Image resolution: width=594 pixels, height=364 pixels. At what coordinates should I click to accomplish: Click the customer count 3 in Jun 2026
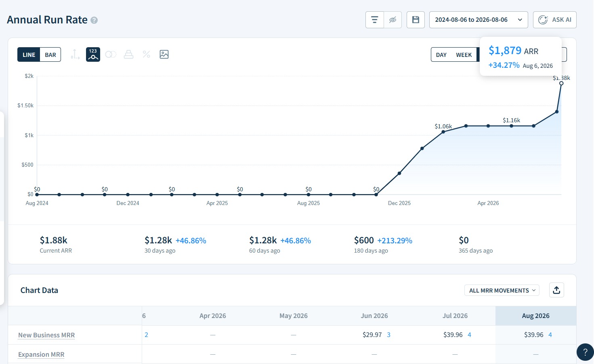(388, 335)
